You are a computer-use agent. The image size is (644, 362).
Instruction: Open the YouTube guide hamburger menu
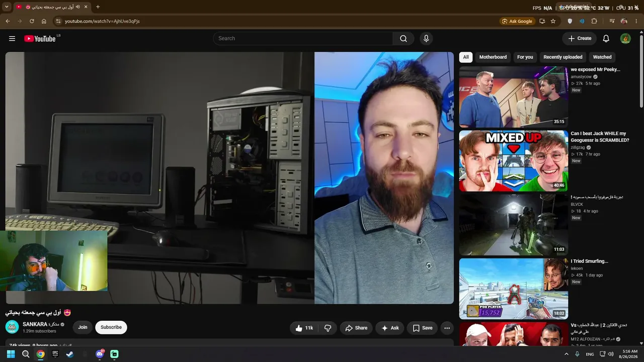click(x=12, y=39)
